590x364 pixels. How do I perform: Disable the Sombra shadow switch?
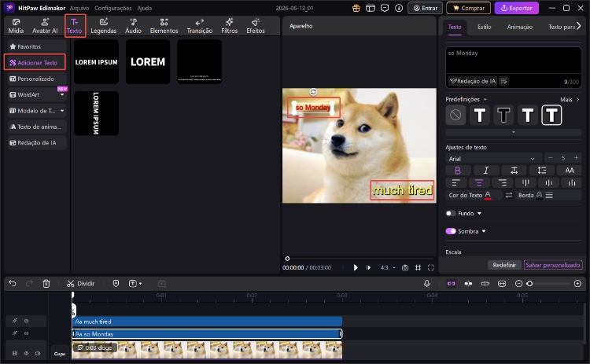(x=451, y=231)
